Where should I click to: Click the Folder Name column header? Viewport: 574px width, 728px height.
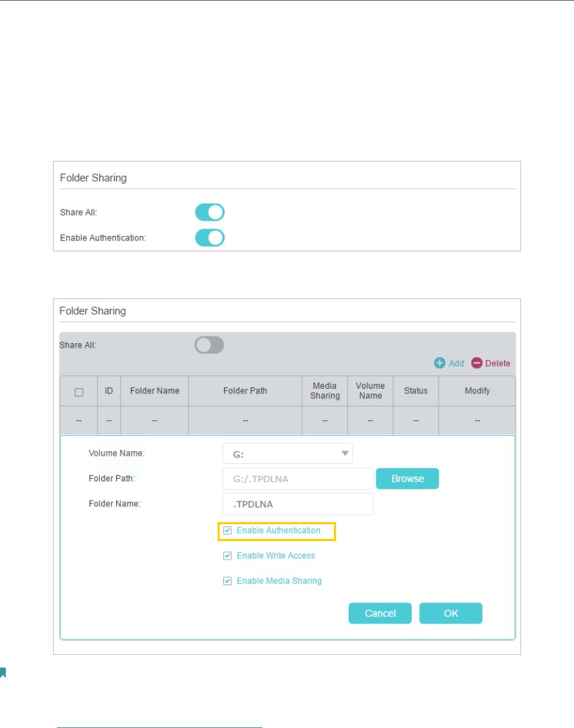(x=154, y=391)
